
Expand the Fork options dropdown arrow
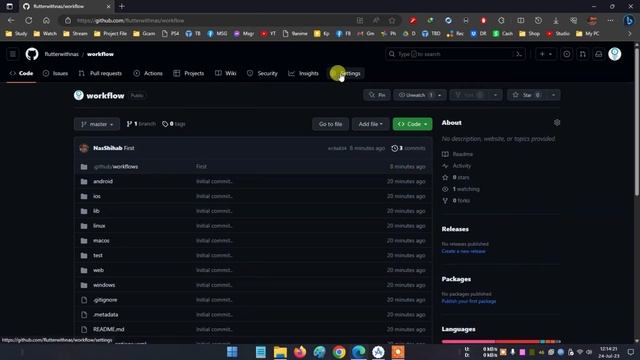pyautogui.click(x=496, y=95)
